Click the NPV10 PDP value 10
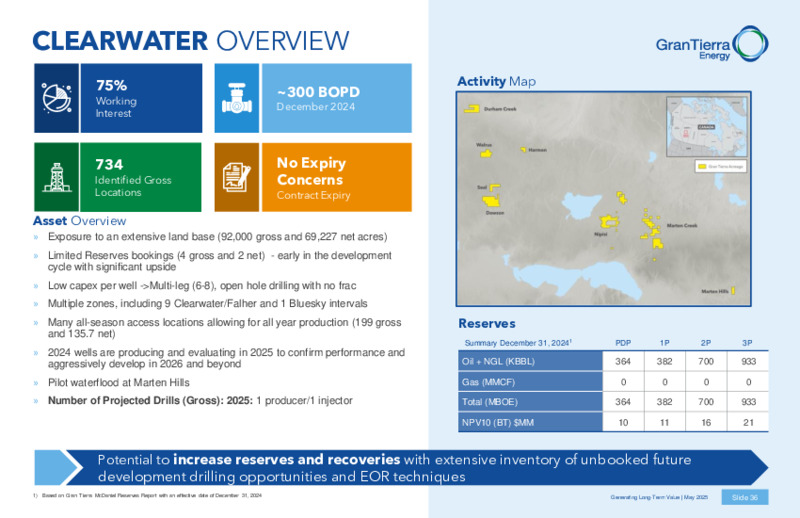This screenshot has height=518, width=800. click(623, 423)
